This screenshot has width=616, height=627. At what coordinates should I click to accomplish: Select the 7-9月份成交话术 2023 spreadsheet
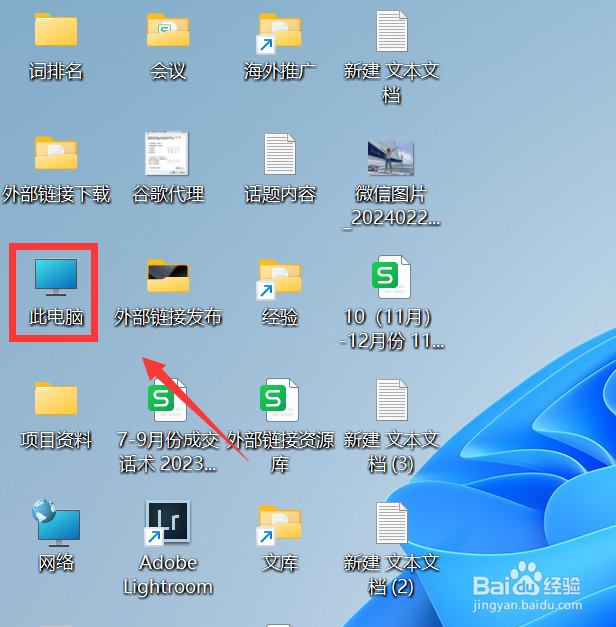tap(167, 400)
